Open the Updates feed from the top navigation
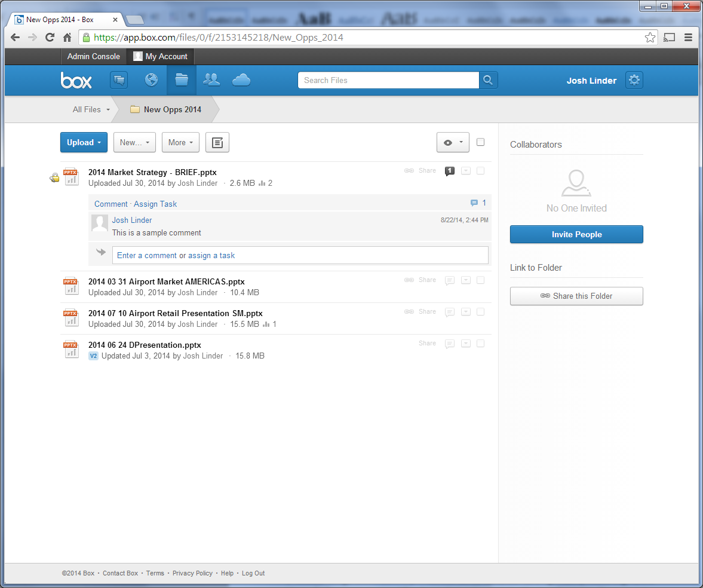Image resolution: width=703 pixels, height=588 pixels. tap(119, 79)
